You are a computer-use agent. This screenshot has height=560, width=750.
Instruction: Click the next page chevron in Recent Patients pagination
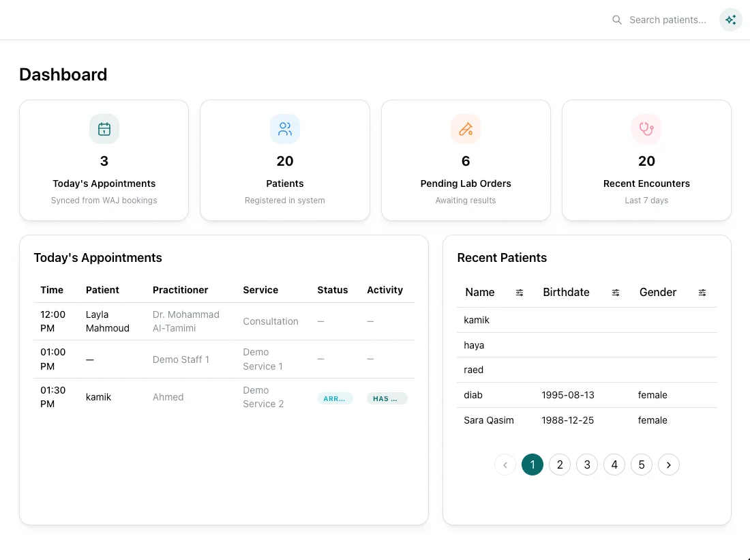(x=669, y=465)
